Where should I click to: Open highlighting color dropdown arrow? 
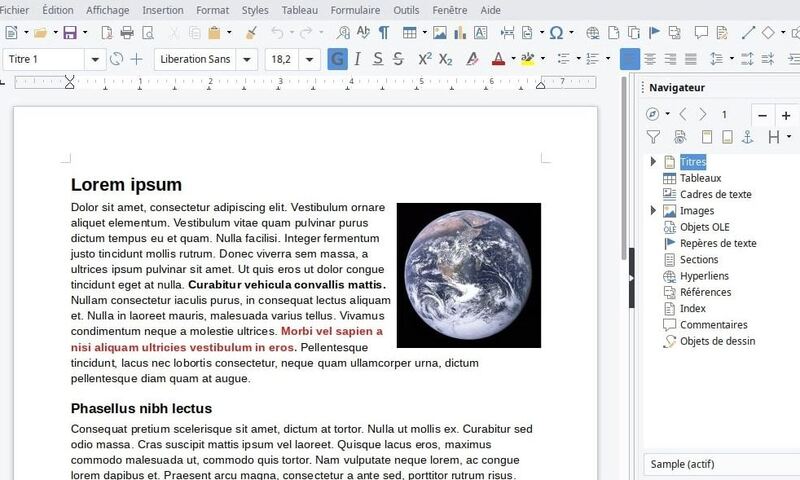pyautogui.click(x=542, y=59)
